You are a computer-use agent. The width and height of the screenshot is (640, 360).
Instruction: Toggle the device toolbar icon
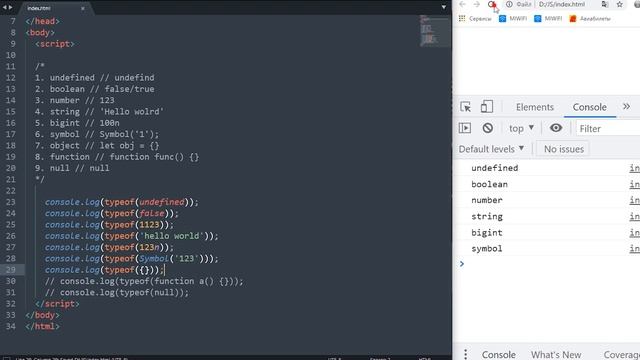[487, 107]
